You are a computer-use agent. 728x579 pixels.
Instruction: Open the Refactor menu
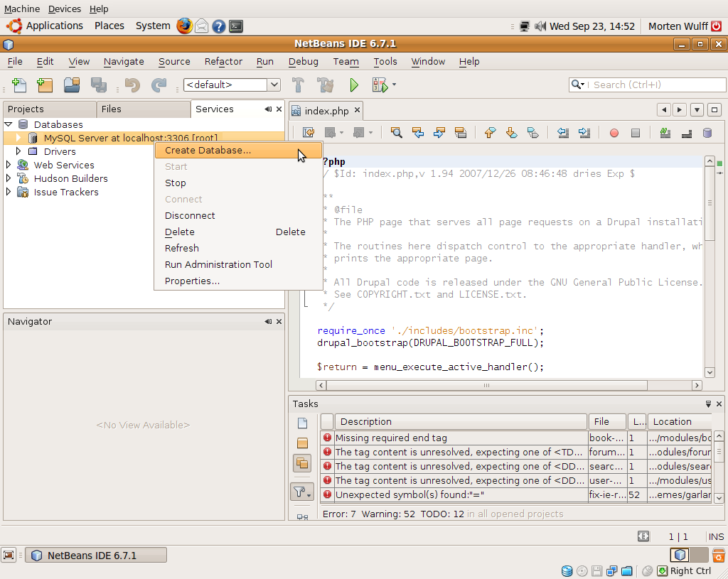click(x=223, y=61)
